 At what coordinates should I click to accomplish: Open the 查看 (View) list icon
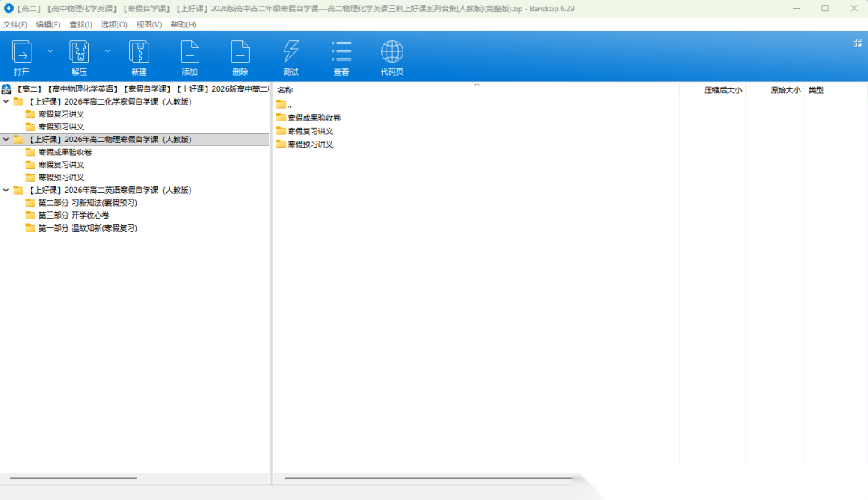(x=342, y=53)
